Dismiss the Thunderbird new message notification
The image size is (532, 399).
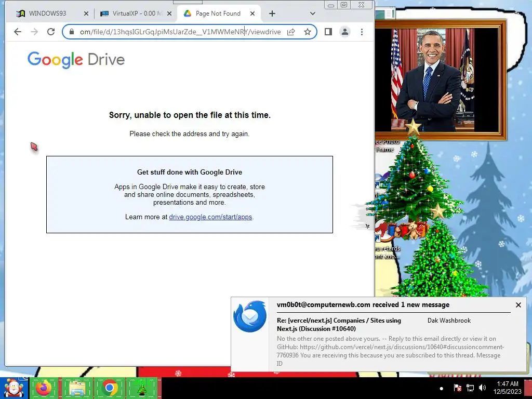tap(518, 305)
